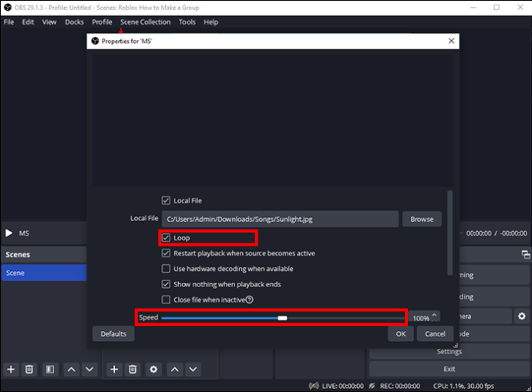The image size is (532, 392).
Task: Click the Exit button in Controls
Action: click(x=450, y=369)
